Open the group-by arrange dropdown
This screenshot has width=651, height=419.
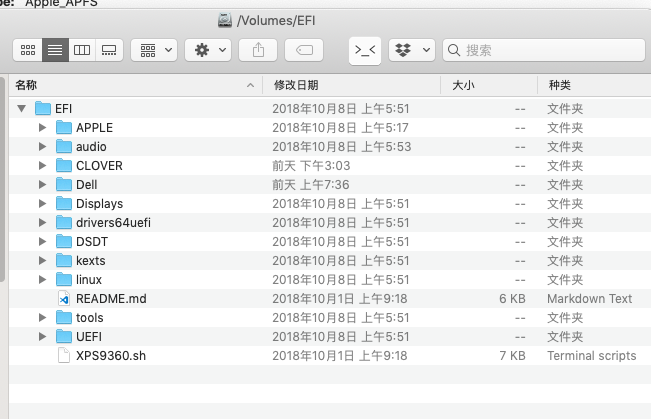tap(154, 50)
